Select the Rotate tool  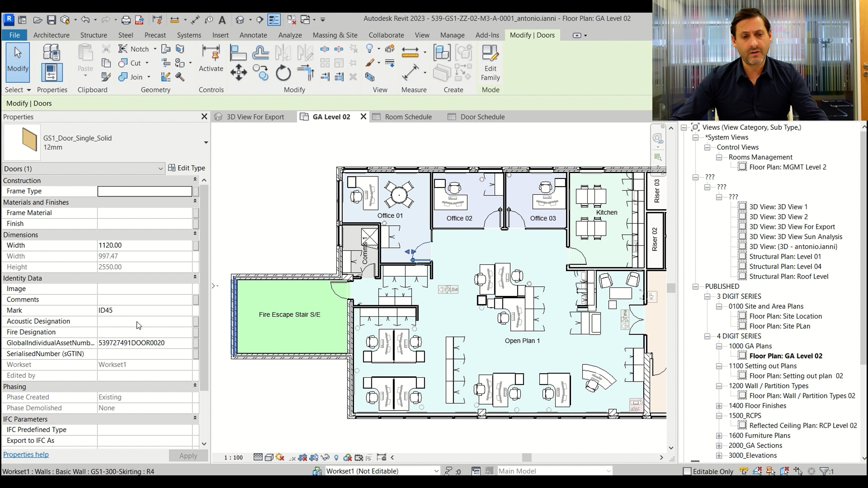click(x=283, y=73)
